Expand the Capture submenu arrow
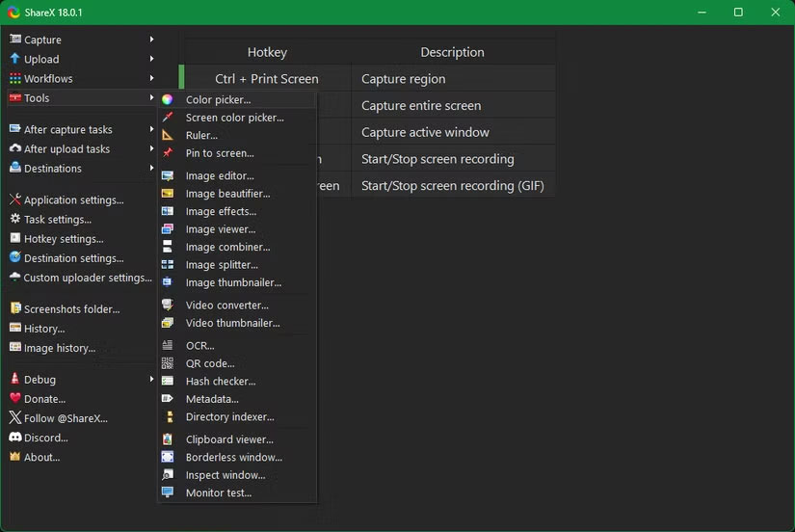The image size is (795, 532). coord(151,40)
